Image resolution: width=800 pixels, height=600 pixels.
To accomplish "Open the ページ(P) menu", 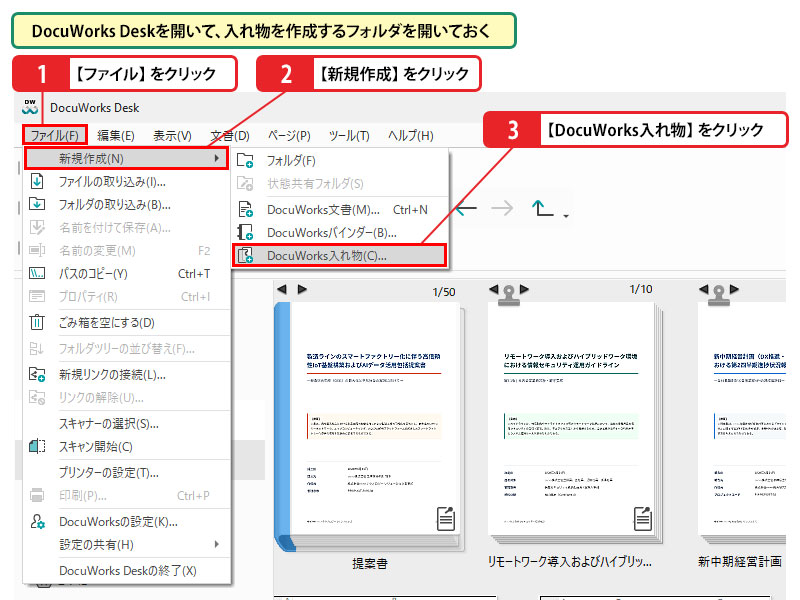I will [289, 135].
